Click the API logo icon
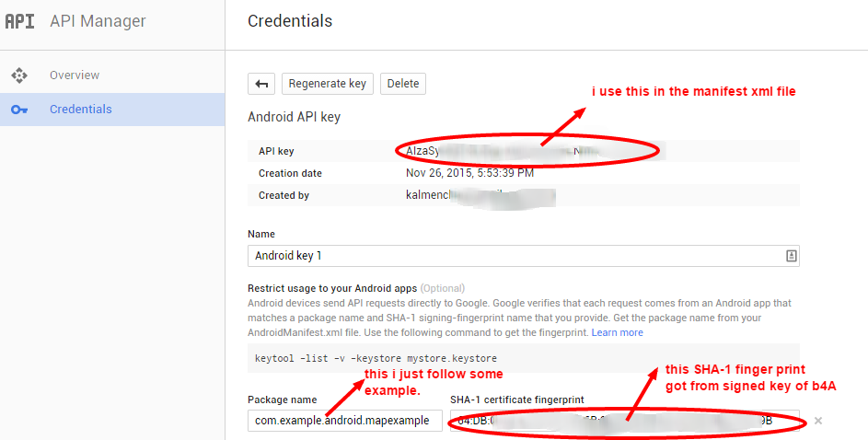Screen dimensions: 868x440 pyautogui.click(x=19, y=21)
